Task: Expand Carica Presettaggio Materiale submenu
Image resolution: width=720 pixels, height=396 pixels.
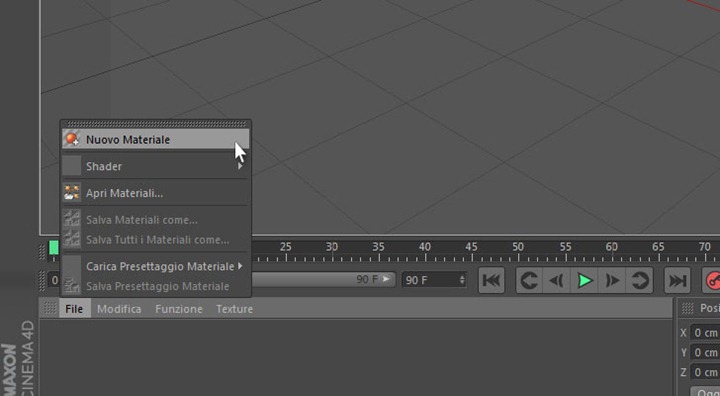Action: coord(240,266)
